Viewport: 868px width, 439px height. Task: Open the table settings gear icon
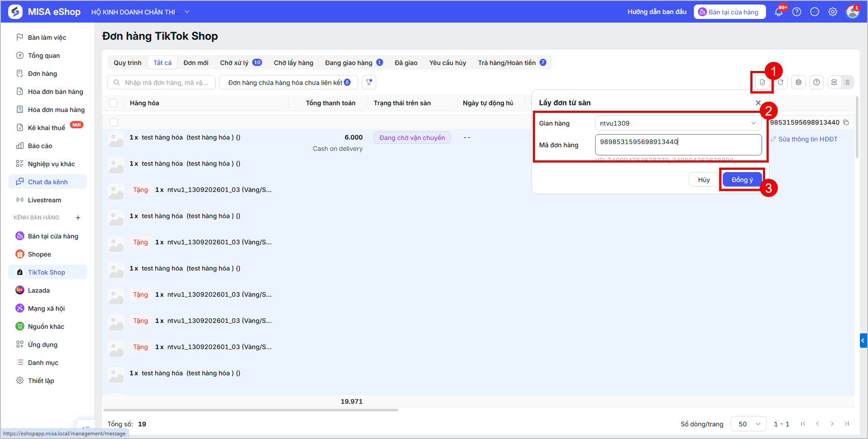click(799, 82)
